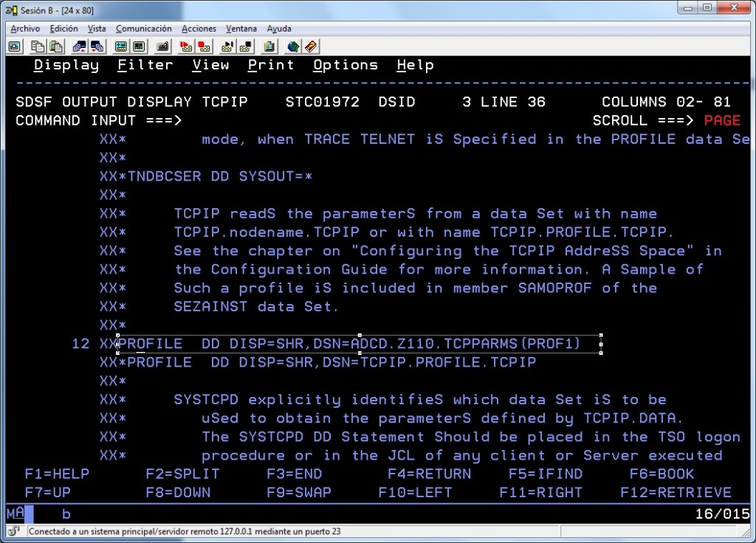Open the SDSF Print menu
The height and width of the screenshot is (543, 756).
tap(270, 65)
